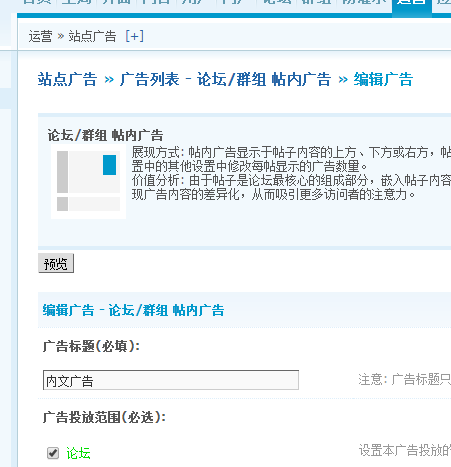This screenshot has height=467, width=451.
Task: Open the 内容 top tab
Action: [x=156, y=3]
